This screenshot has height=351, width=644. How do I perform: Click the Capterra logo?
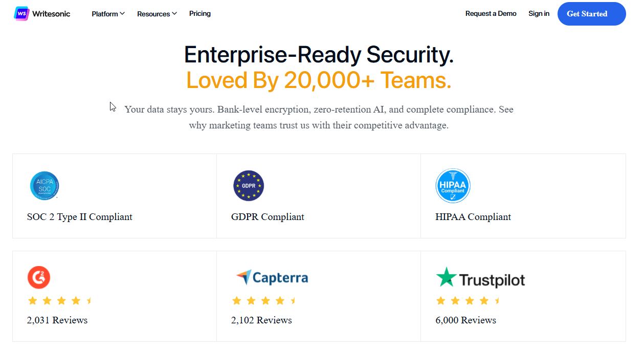[272, 278]
